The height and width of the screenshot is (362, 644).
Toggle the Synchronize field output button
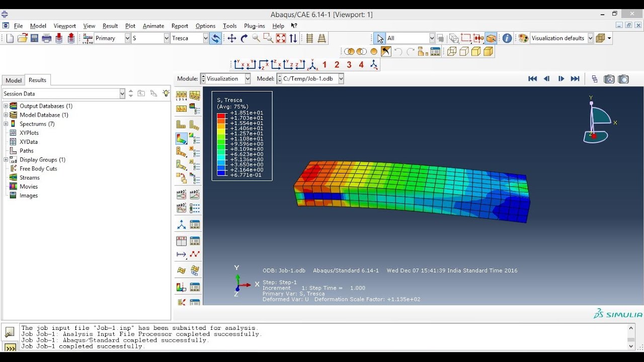(215, 38)
